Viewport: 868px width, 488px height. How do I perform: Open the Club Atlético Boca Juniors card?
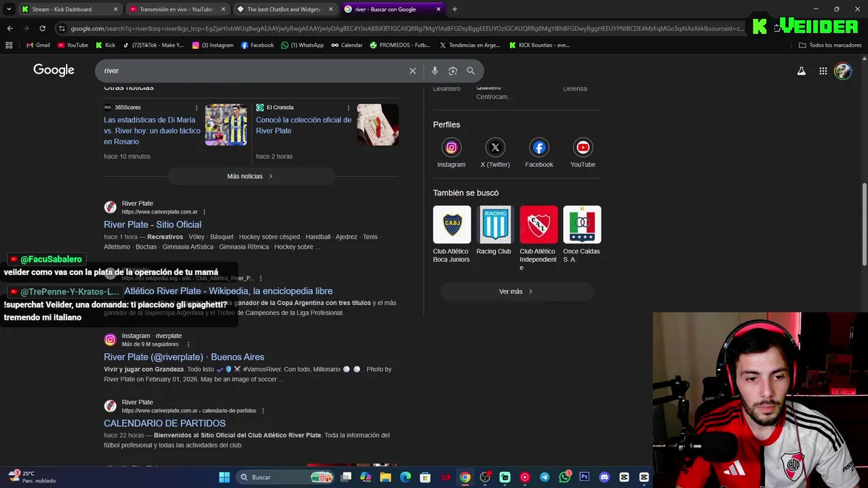coord(452,235)
